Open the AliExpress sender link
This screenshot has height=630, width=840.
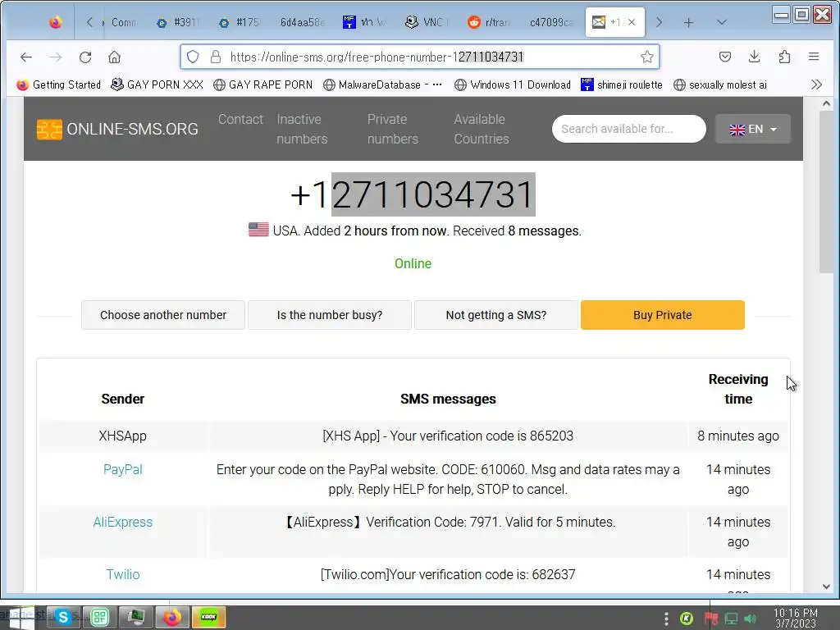pos(123,522)
